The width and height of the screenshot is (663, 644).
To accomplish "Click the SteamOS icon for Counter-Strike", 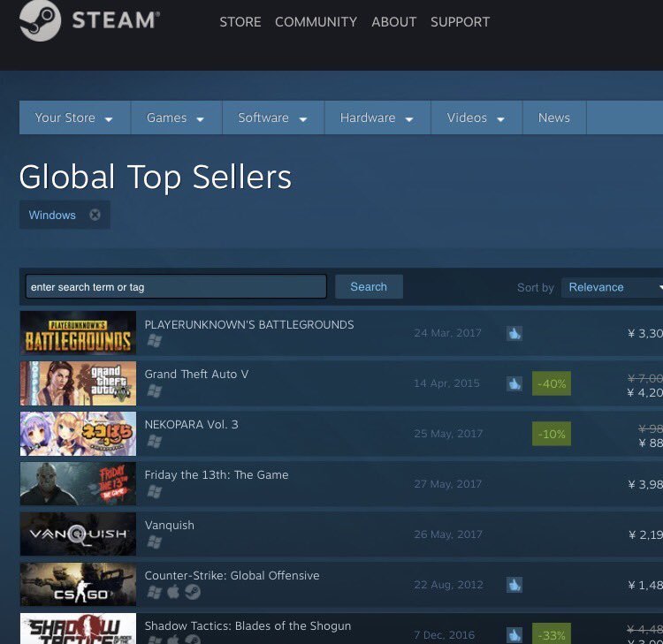I will (193, 592).
